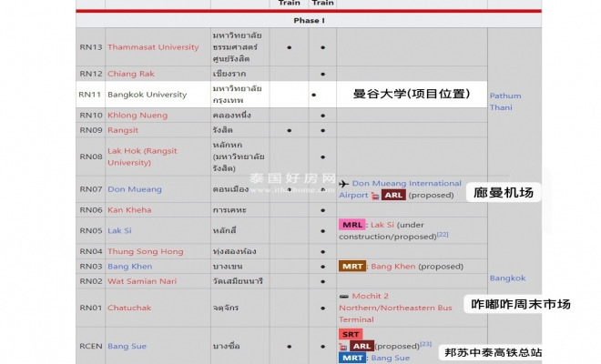Open the MRT Bang Khen proposed link
The image size is (601, 364).
pyautogui.click(x=392, y=267)
